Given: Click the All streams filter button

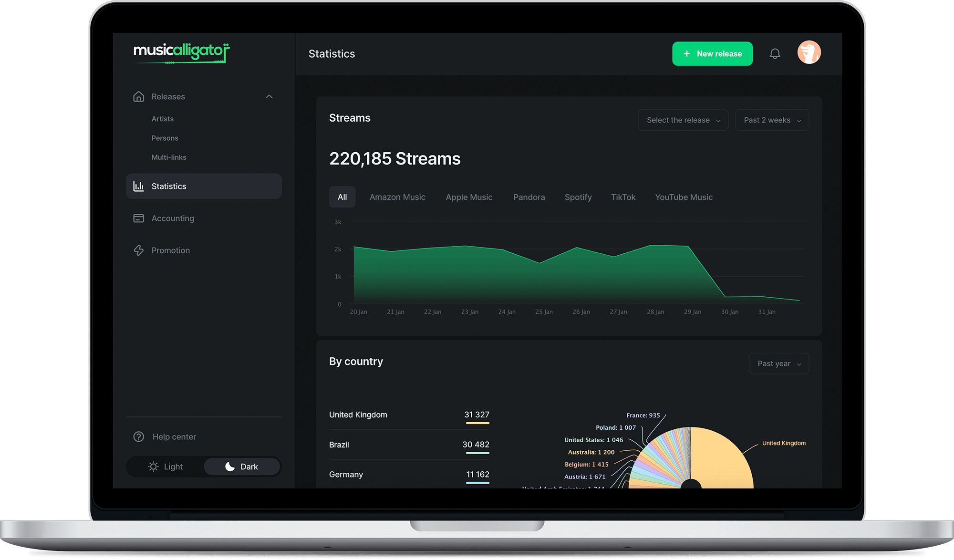Looking at the screenshot, I should 342,197.
